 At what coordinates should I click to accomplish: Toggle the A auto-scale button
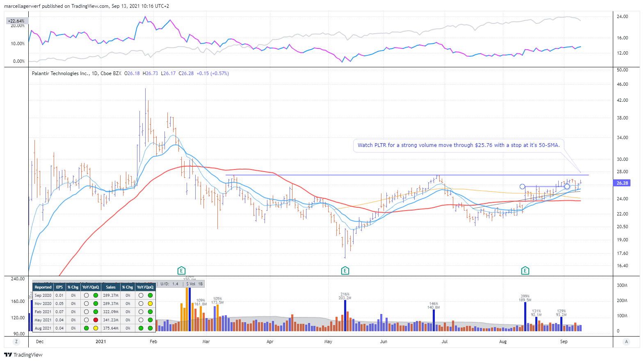tap(626, 341)
